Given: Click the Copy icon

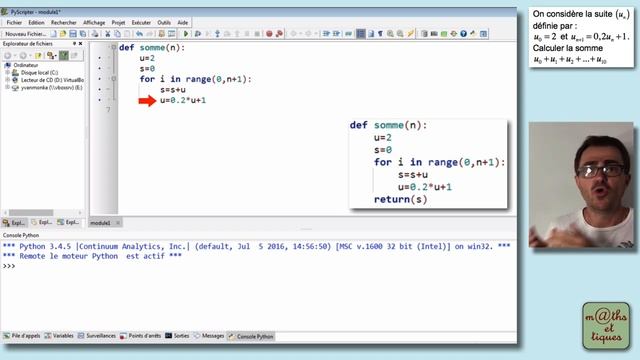Looking at the screenshot, I should point(118,34).
